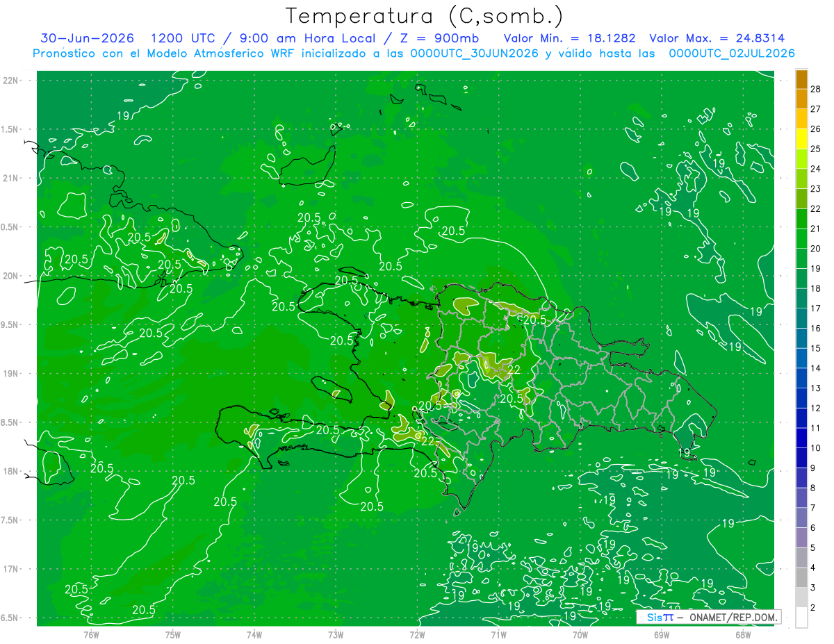Viewport: 834px width, 644px height.
Task: Click the '73W' longitude axis label
Action: [336, 634]
